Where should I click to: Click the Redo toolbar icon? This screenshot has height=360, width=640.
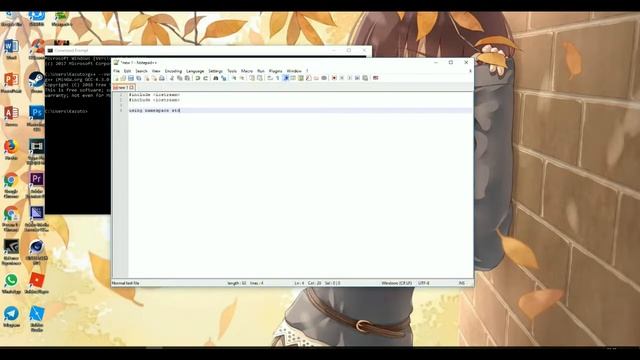205,78
